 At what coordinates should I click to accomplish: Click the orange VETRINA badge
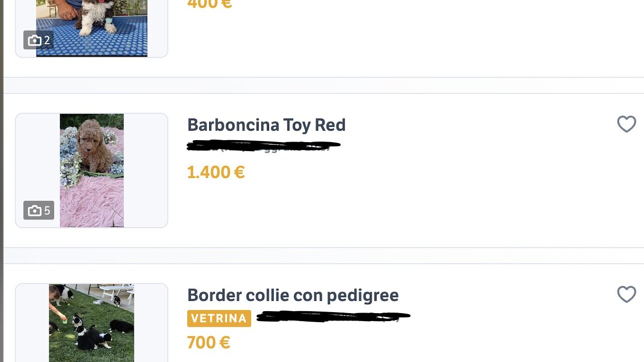click(x=219, y=318)
